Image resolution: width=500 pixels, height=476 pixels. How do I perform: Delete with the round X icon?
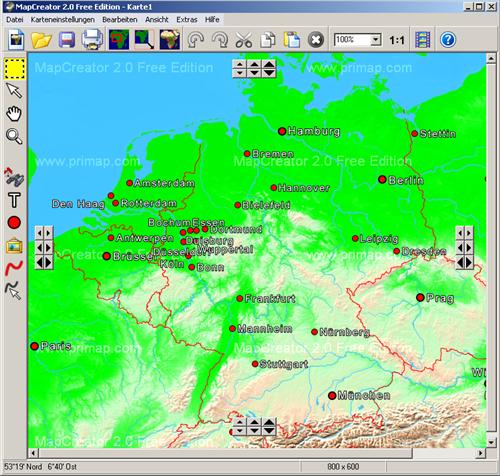[x=316, y=40]
